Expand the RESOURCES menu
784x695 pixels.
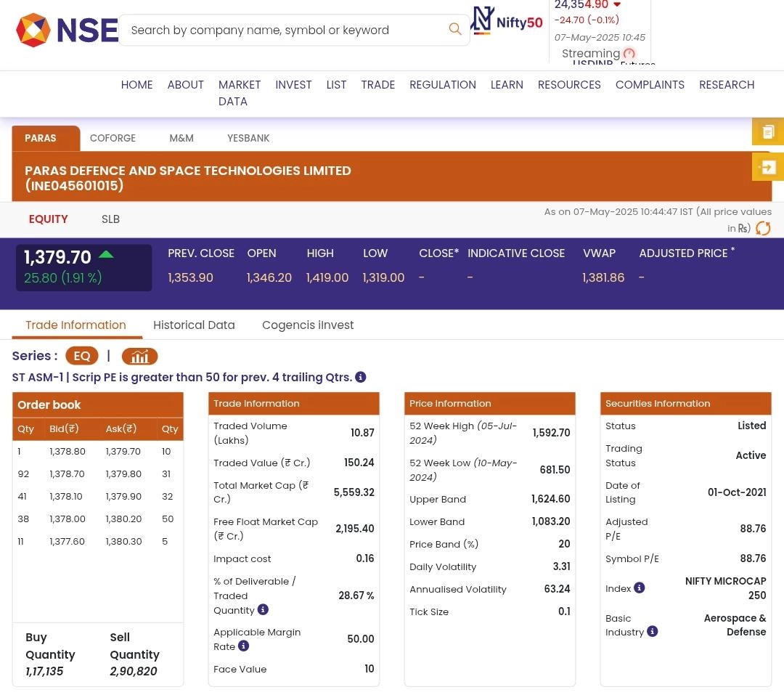tap(568, 85)
